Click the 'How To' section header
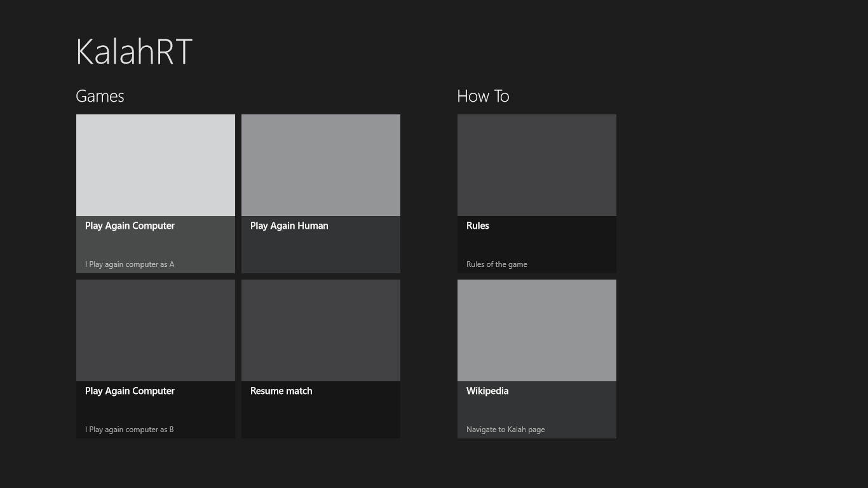868x488 pixels. [483, 96]
